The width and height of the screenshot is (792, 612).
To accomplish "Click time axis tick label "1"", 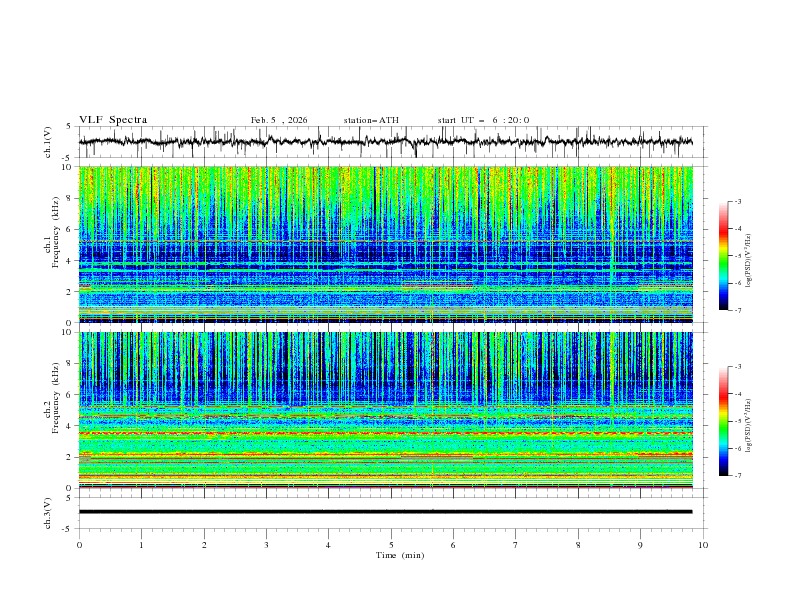I will coord(141,545).
